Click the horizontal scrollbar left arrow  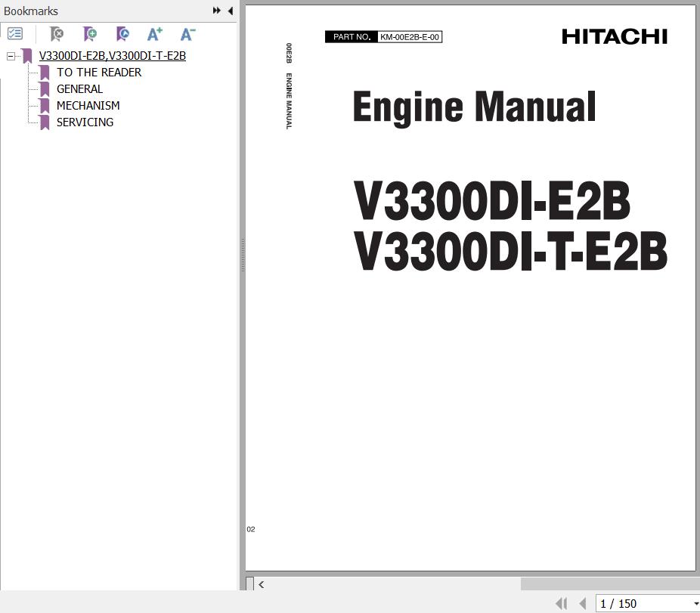pos(262,584)
